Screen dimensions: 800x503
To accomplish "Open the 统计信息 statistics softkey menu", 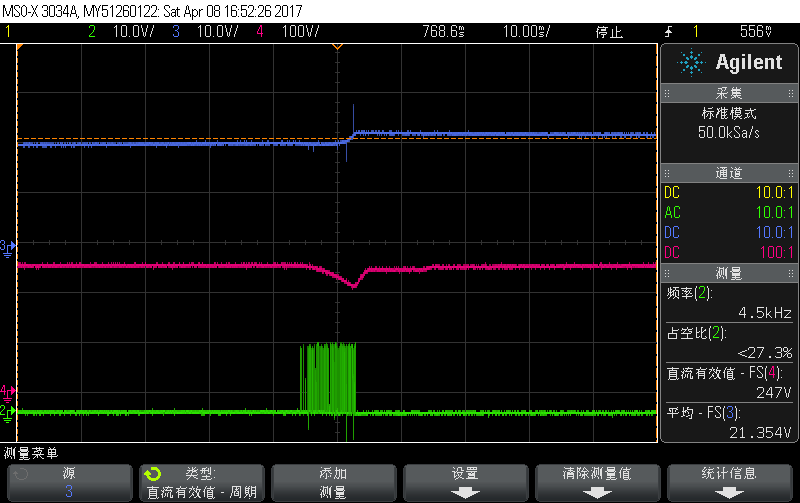I will 729,483.
